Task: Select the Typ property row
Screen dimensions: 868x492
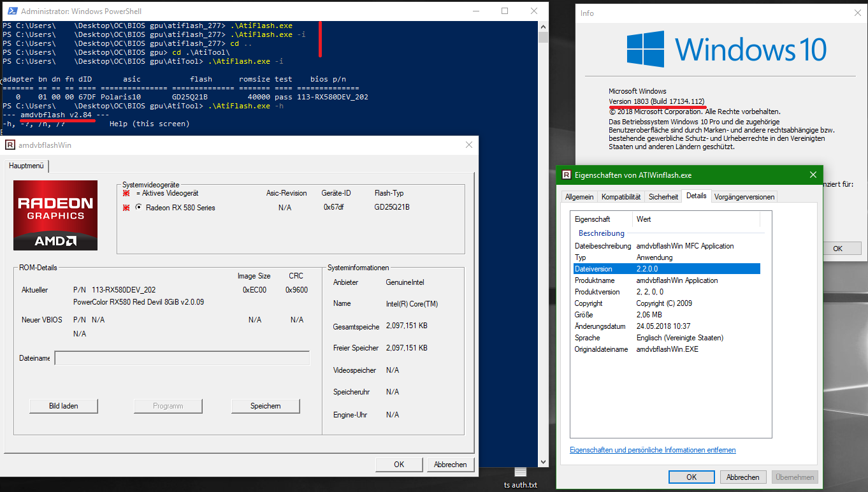Action: tap(667, 257)
